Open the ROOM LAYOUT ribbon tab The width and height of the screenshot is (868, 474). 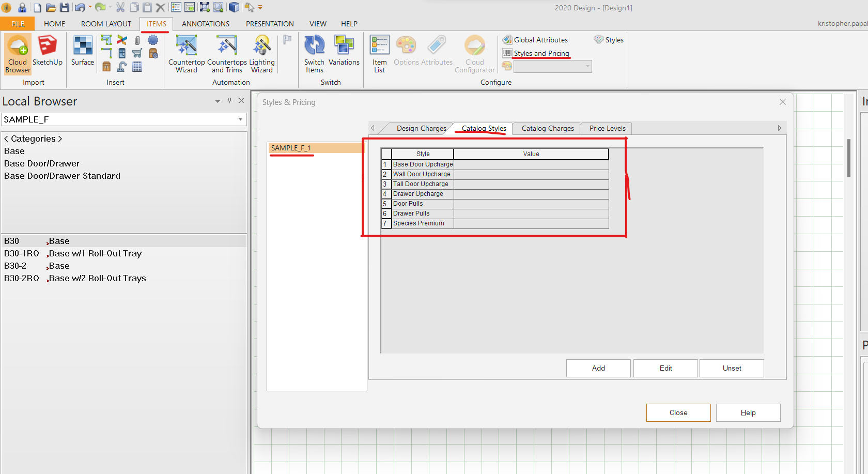106,24
